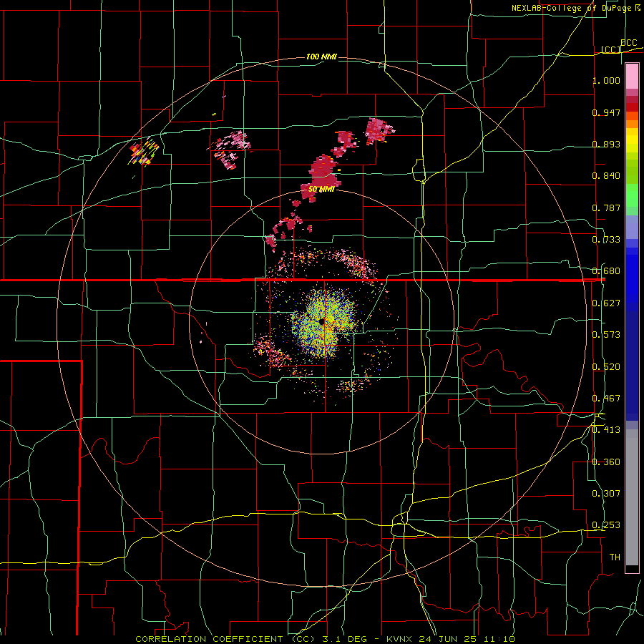Click the 100 NMI range ring label
Viewport: 644px width, 644px height.
coord(321,57)
